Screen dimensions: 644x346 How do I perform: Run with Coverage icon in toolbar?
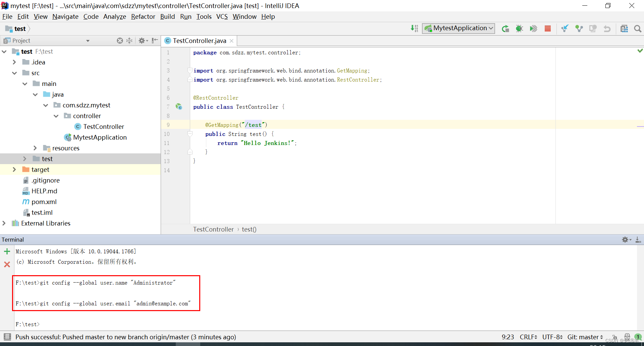(533, 29)
